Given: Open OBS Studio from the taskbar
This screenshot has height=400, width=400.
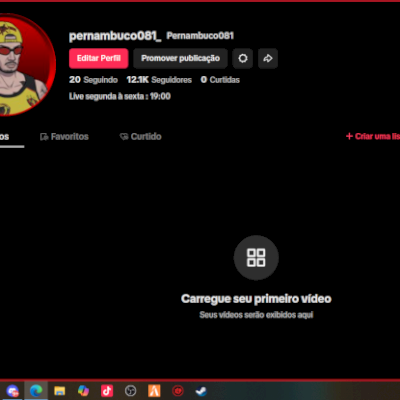Looking at the screenshot, I should coord(130,391).
